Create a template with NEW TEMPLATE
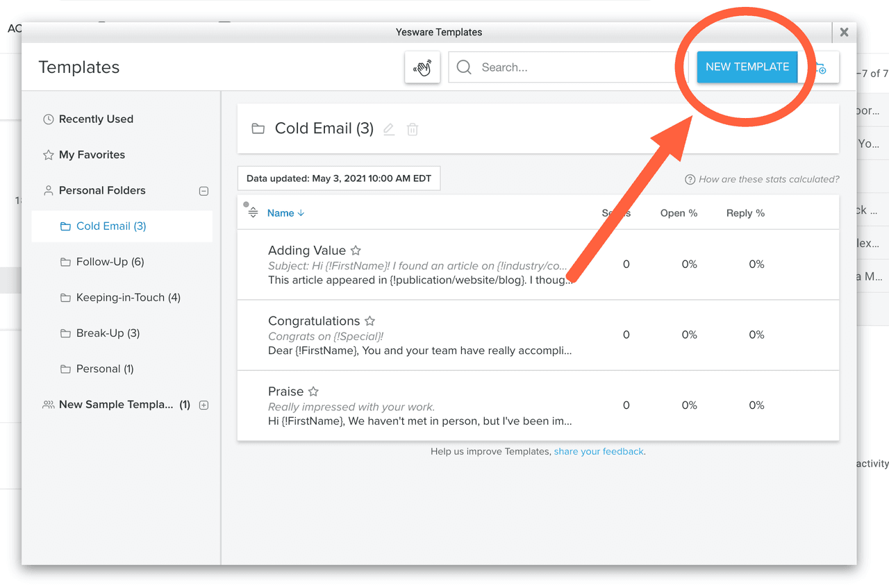 pyautogui.click(x=747, y=67)
